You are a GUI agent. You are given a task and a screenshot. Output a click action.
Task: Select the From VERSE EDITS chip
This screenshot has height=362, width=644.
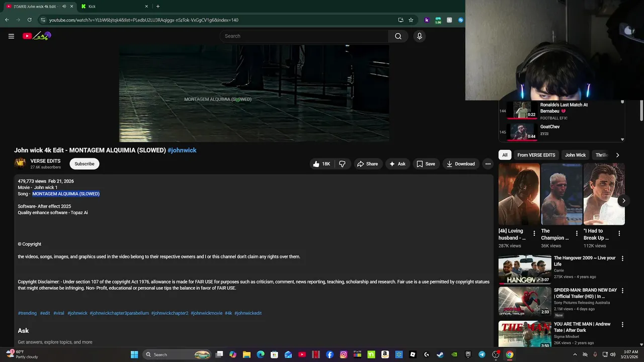(x=536, y=155)
